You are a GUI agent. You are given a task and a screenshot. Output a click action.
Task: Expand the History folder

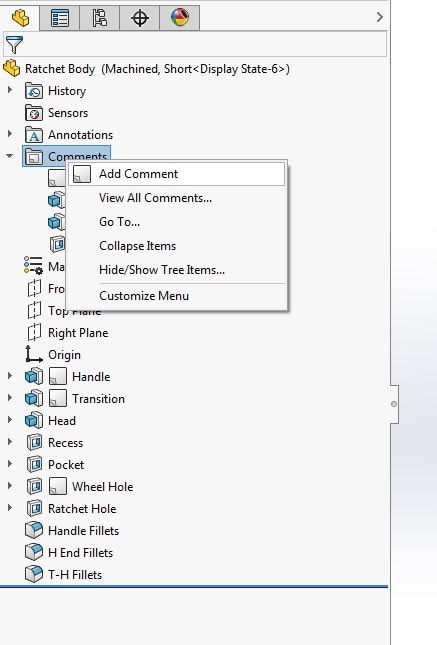click(10, 90)
